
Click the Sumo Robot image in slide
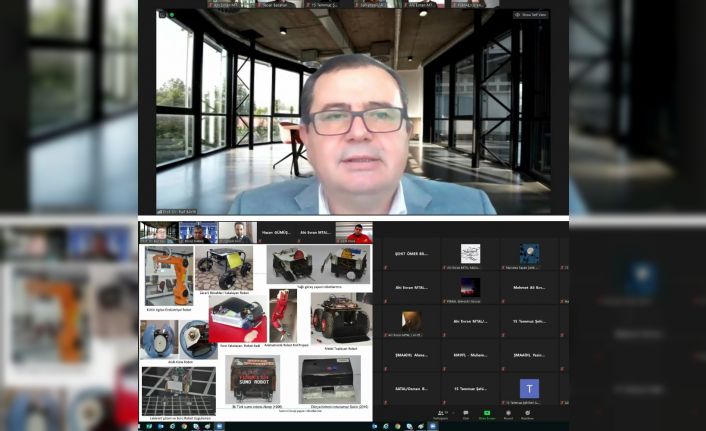(x=254, y=380)
